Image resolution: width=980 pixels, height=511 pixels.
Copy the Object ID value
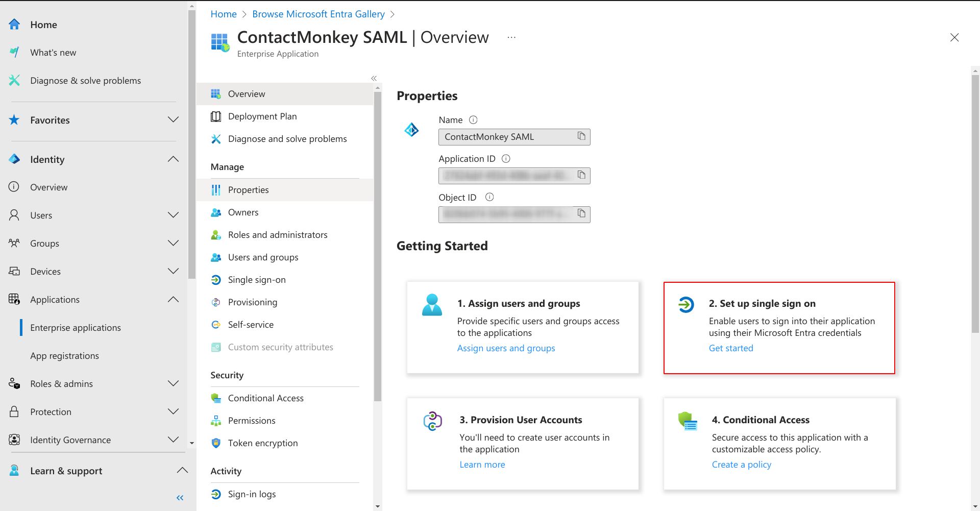[x=581, y=214]
